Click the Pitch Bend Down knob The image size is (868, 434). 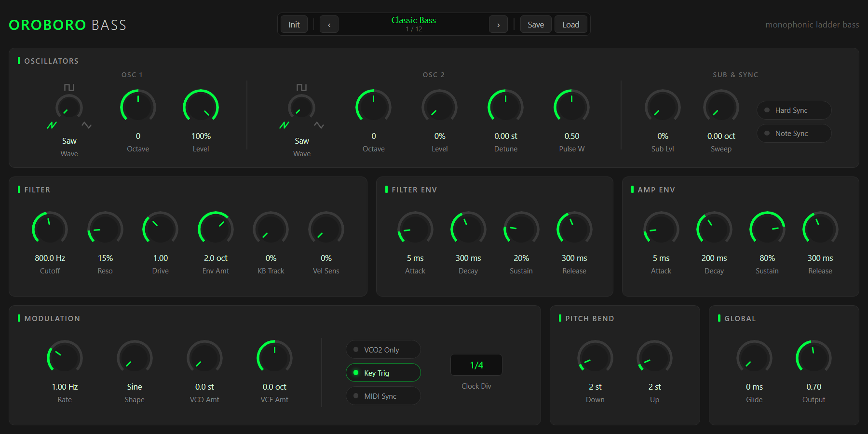[x=595, y=358]
